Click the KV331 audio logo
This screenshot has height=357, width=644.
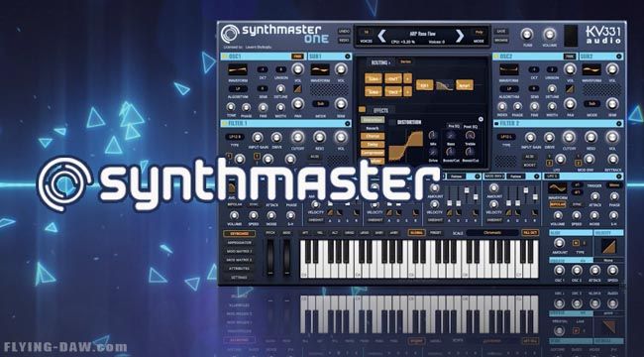click(603, 36)
